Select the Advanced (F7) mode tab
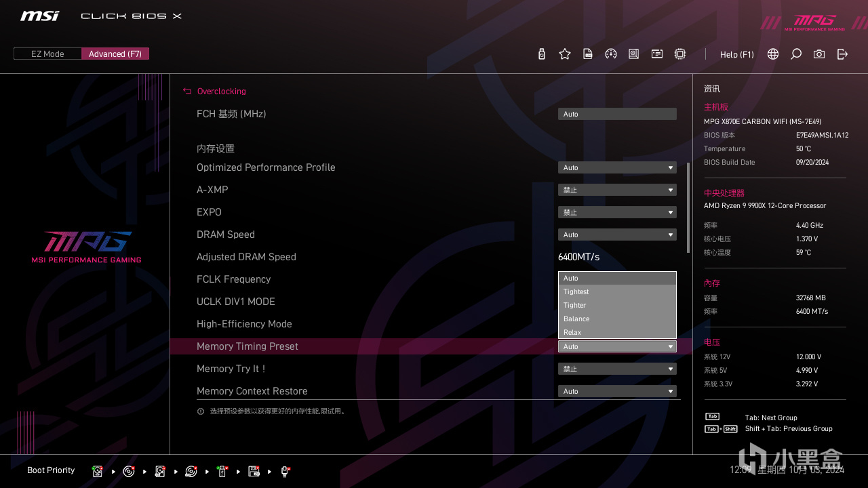 click(115, 54)
